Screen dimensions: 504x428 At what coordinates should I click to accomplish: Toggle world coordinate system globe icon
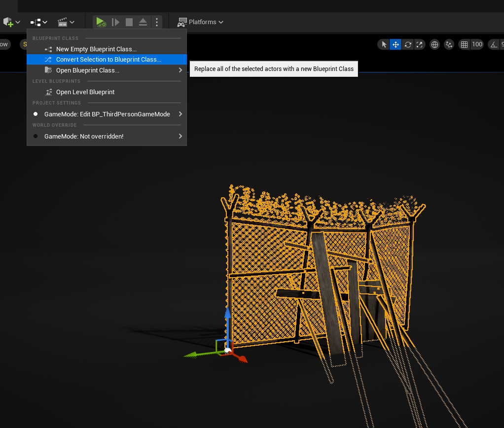coord(434,44)
